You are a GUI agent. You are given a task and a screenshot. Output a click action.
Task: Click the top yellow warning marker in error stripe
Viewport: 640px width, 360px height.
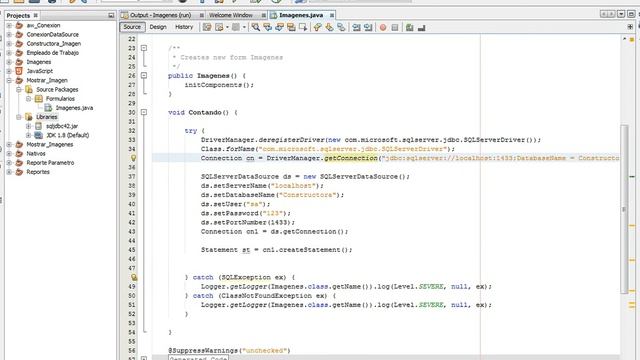632,39
